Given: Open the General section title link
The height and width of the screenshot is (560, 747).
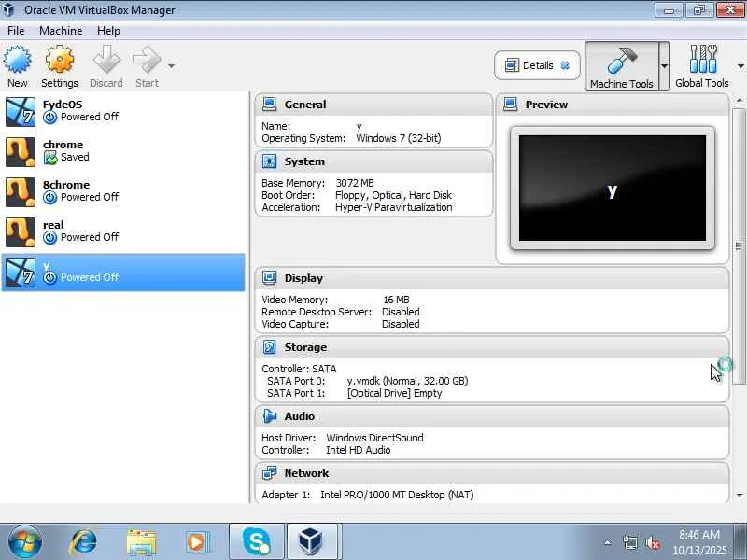Looking at the screenshot, I should [x=305, y=105].
